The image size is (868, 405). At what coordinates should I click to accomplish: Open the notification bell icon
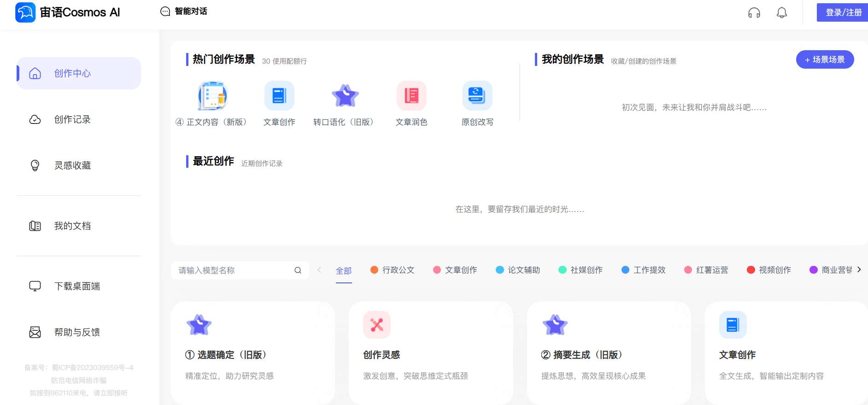[781, 13]
